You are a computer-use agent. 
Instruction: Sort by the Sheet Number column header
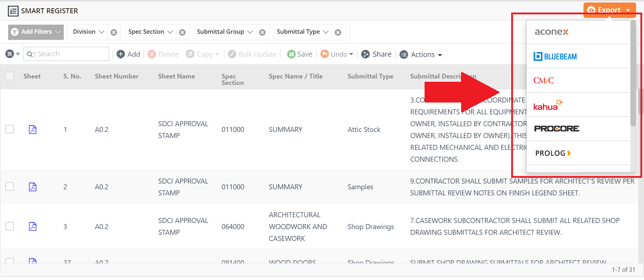click(117, 76)
